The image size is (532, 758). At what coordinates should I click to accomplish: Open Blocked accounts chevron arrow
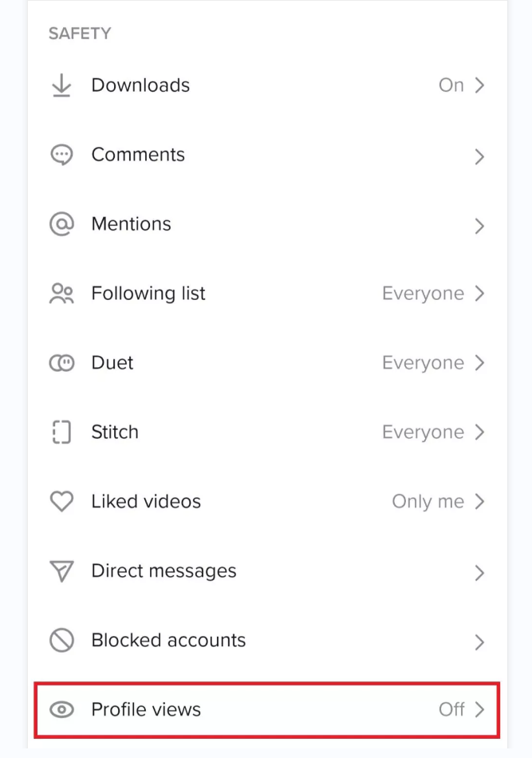(x=479, y=642)
